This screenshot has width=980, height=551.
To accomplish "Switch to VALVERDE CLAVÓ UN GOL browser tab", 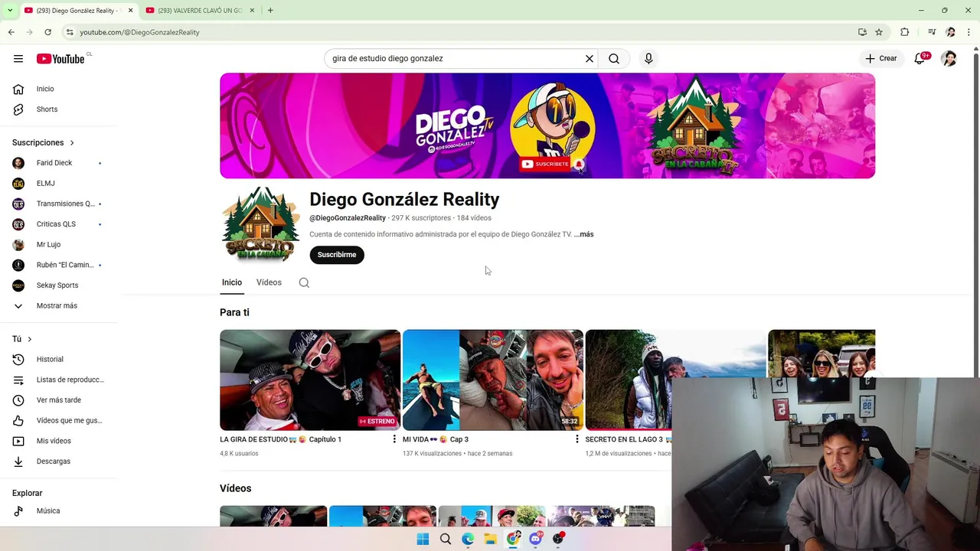I will tap(199, 10).
